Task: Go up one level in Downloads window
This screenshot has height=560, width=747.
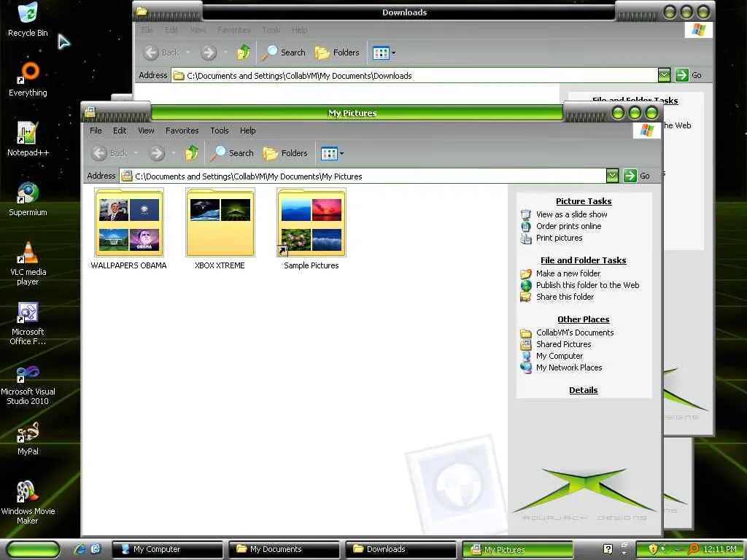Action: click(x=244, y=52)
